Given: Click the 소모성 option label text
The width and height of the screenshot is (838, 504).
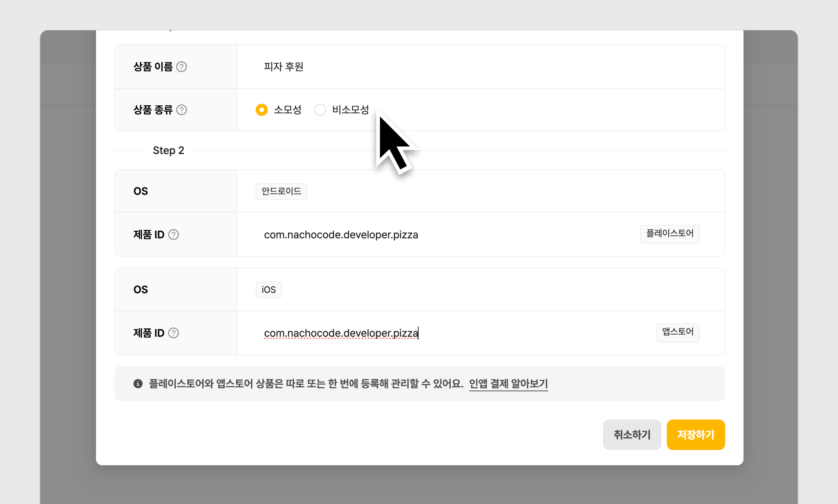Looking at the screenshot, I should pos(287,110).
